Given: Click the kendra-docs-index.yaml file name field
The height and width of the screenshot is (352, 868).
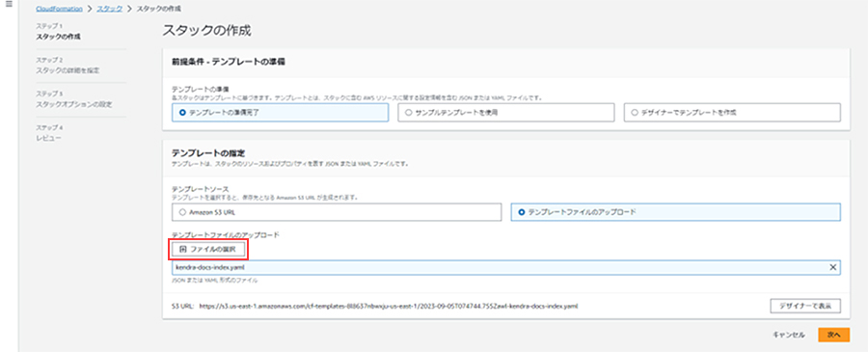Looking at the screenshot, I should tap(506, 268).
